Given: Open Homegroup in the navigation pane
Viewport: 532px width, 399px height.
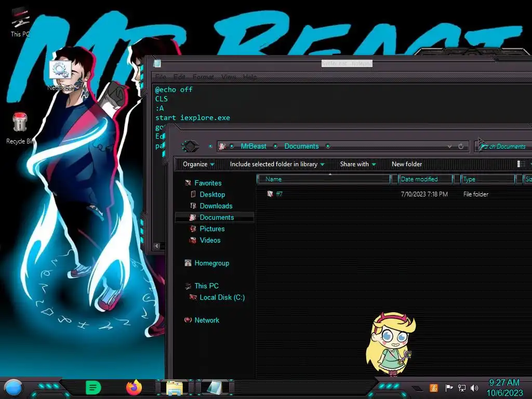Looking at the screenshot, I should (211, 263).
